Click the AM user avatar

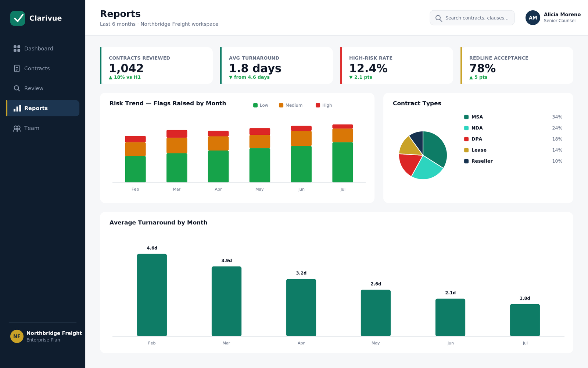tap(533, 18)
